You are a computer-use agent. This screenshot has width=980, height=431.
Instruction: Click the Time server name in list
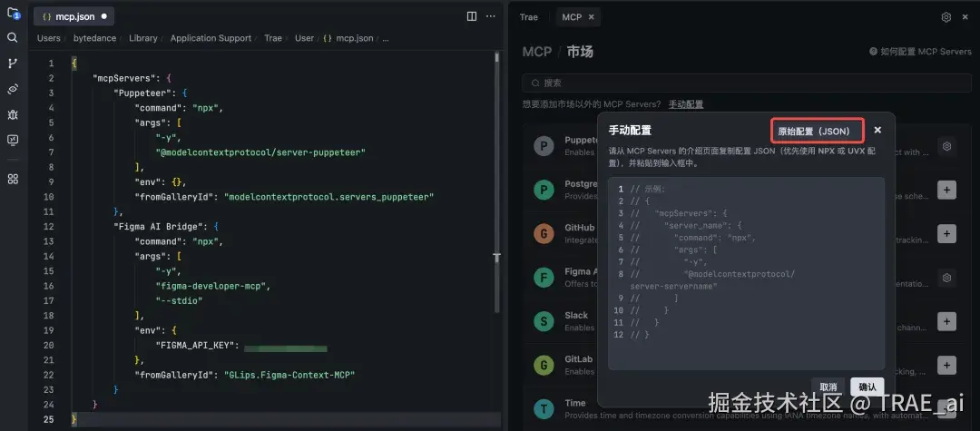pyautogui.click(x=575, y=403)
